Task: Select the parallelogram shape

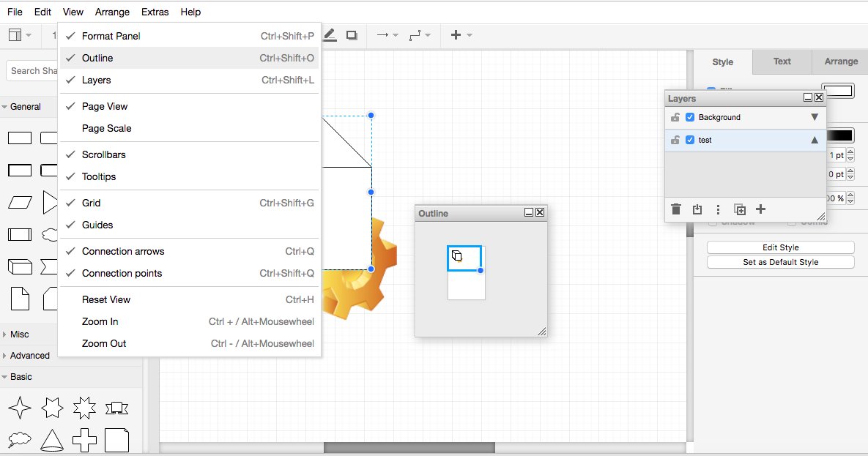Action: point(20,203)
